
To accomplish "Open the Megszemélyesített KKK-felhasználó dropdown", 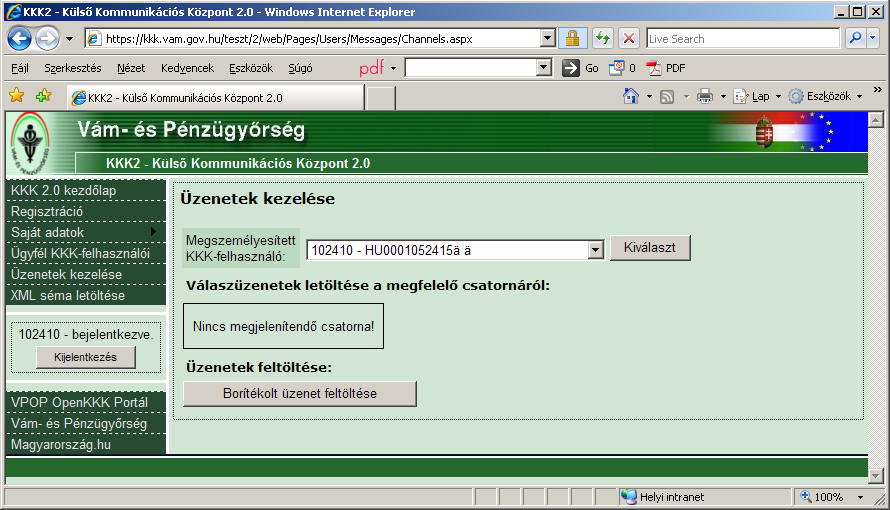I will point(455,250).
